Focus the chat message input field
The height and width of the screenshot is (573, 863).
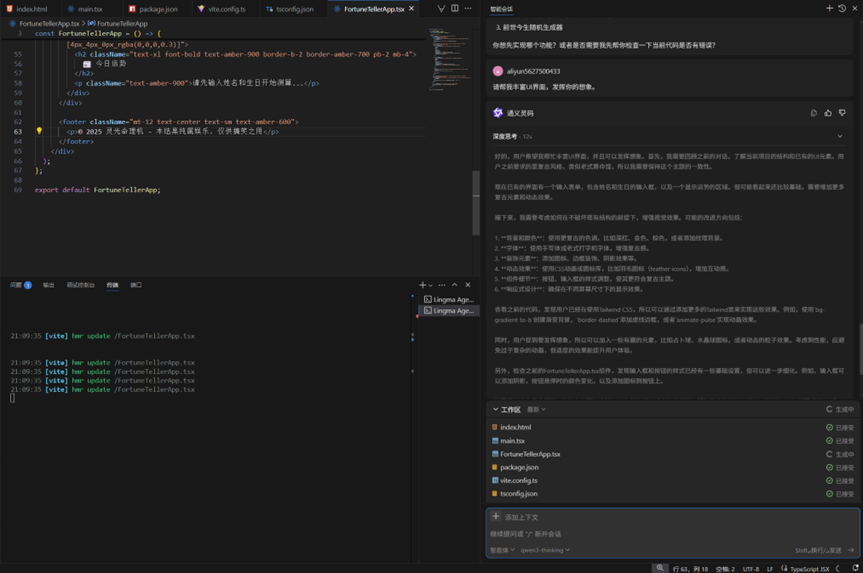click(x=673, y=534)
